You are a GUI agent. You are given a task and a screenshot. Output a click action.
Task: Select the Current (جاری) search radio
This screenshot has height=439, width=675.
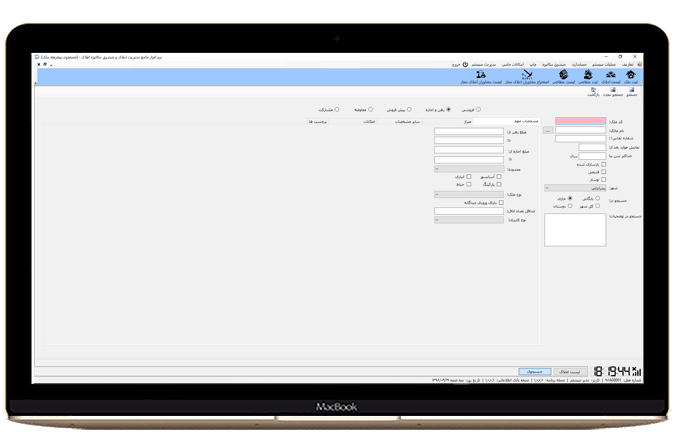click(570, 198)
